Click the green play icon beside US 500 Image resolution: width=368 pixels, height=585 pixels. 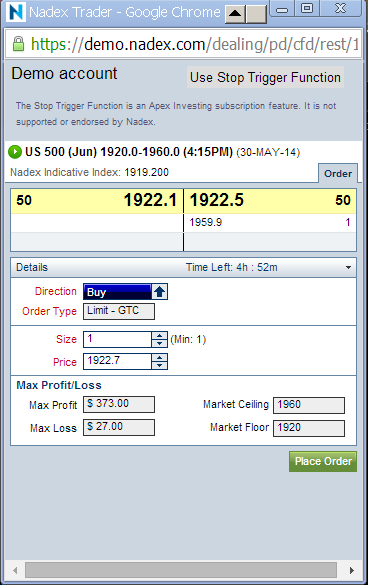[15, 152]
